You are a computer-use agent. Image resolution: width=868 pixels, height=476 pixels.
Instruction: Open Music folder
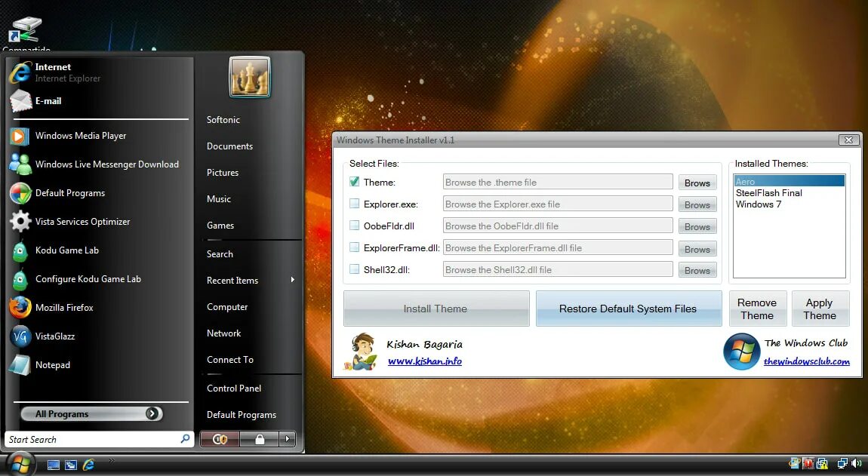(219, 199)
